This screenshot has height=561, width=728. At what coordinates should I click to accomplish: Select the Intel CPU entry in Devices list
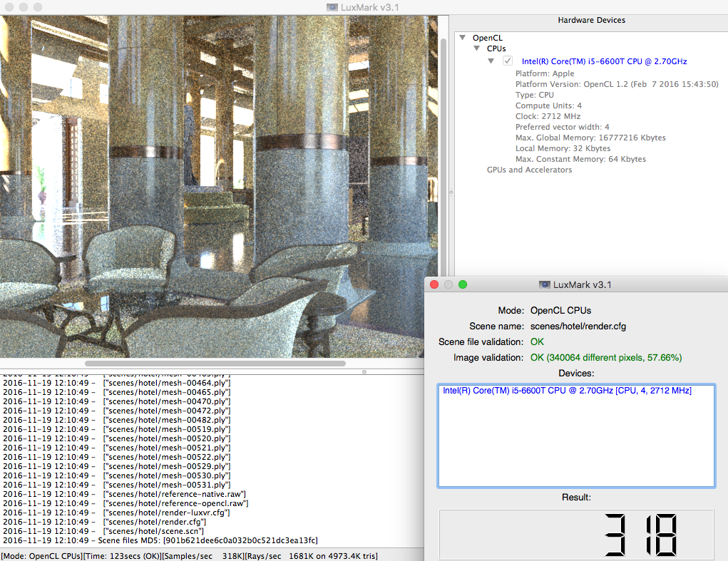point(567,391)
